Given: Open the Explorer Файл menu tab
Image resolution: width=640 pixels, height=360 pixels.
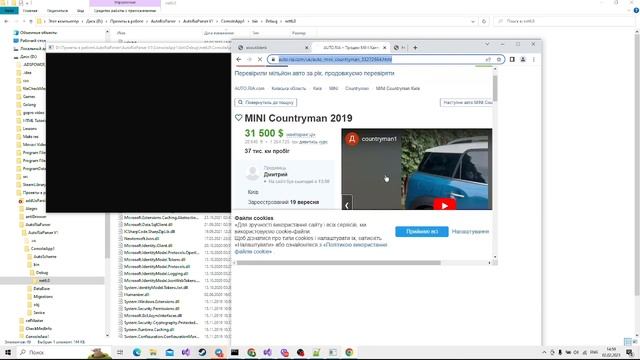Looking at the screenshot, I should [x=9, y=11].
